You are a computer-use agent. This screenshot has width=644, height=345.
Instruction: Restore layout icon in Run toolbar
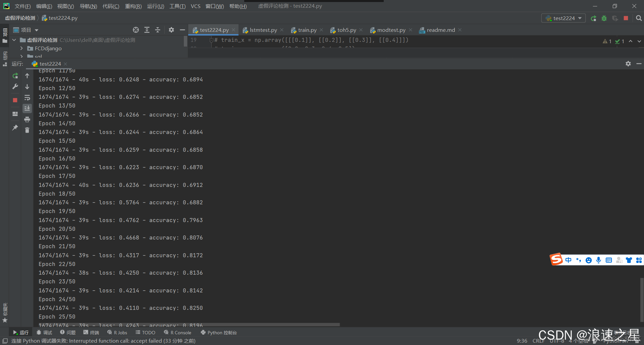click(x=15, y=114)
